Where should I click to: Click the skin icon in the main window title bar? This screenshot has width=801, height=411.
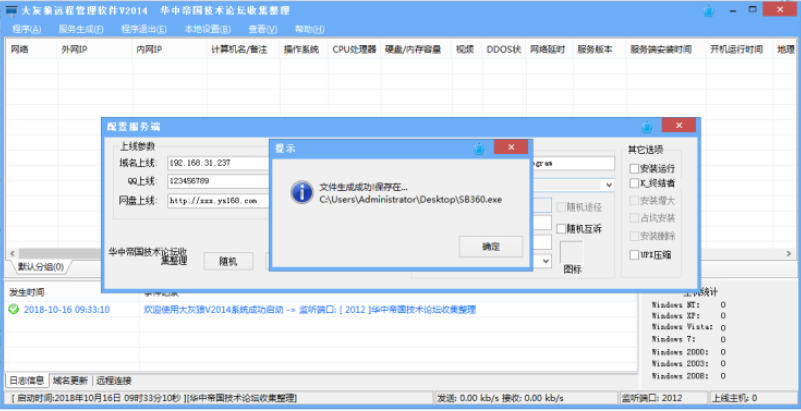click(x=709, y=11)
